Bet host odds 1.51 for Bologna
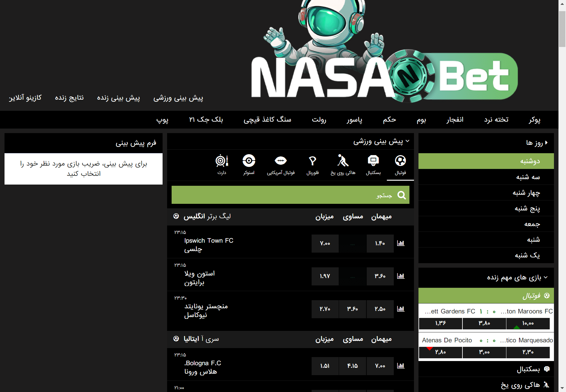Viewport: 566px width, 392px height. click(x=325, y=366)
